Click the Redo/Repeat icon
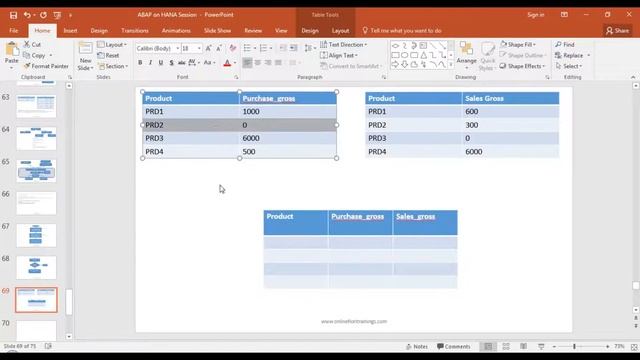Image resolution: width=640 pixels, height=360 pixels. point(43,15)
